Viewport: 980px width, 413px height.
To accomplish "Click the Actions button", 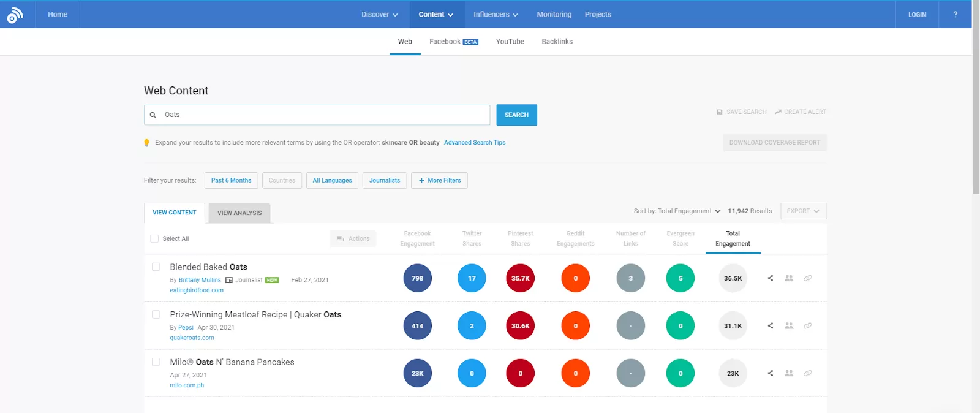I will (353, 239).
